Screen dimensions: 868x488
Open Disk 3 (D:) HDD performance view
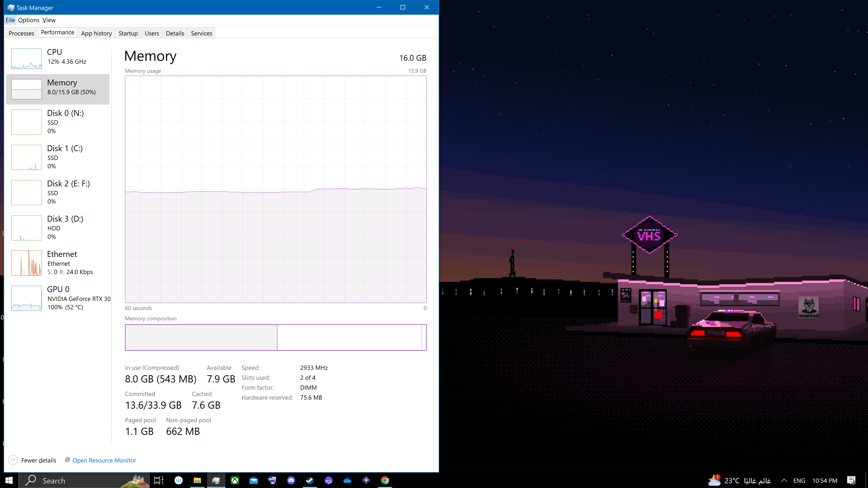coord(58,228)
